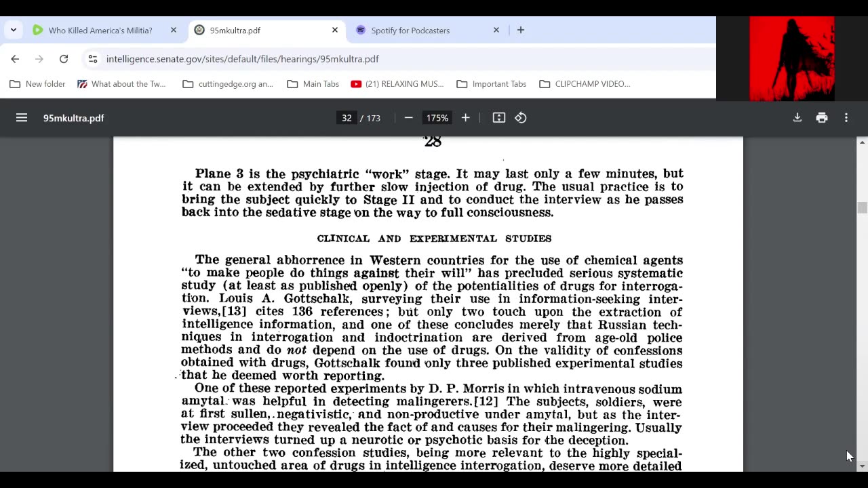
Task: Click the page number 28 in document
Action: pos(433,142)
